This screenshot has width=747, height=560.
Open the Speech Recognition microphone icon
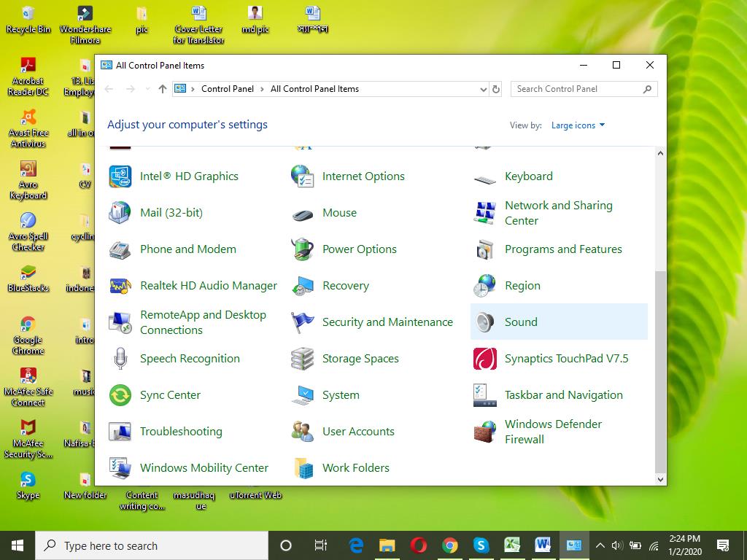[x=120, y=359]
